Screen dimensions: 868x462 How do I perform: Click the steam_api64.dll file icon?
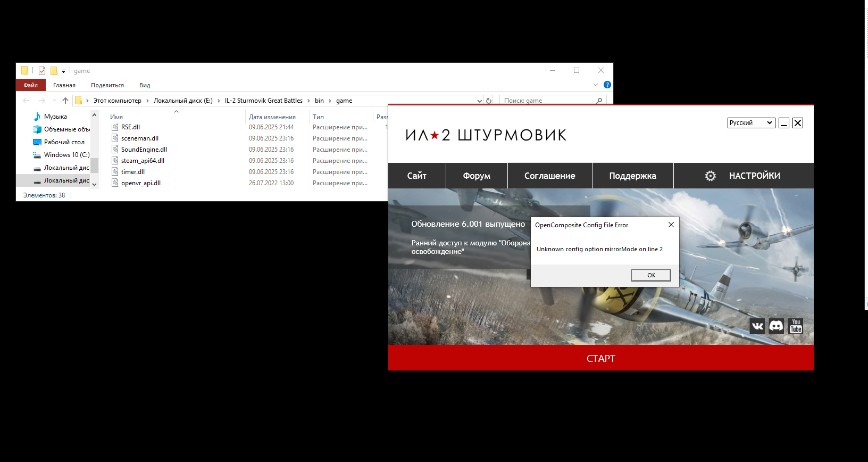115,161
